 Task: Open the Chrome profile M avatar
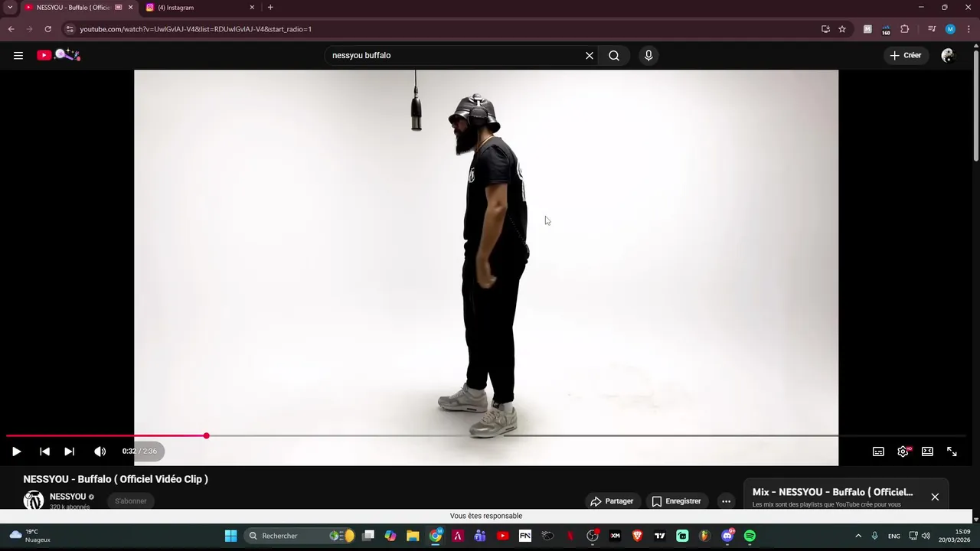950,29
